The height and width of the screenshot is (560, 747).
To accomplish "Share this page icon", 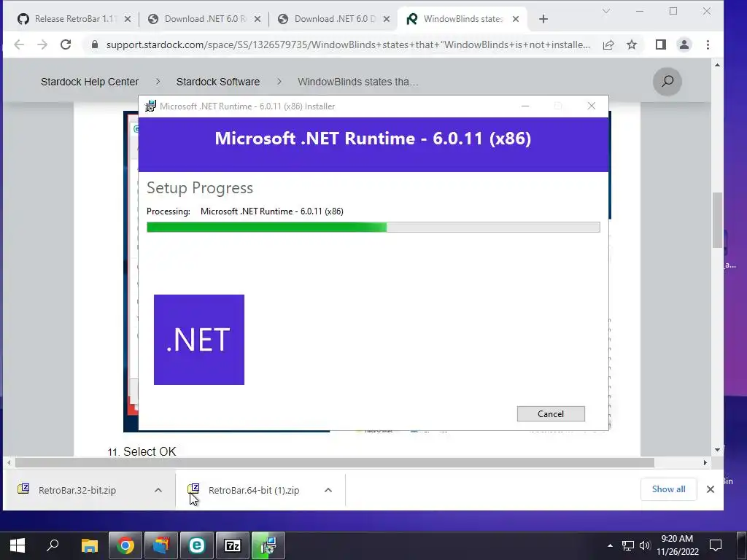I will pos(608,44).
